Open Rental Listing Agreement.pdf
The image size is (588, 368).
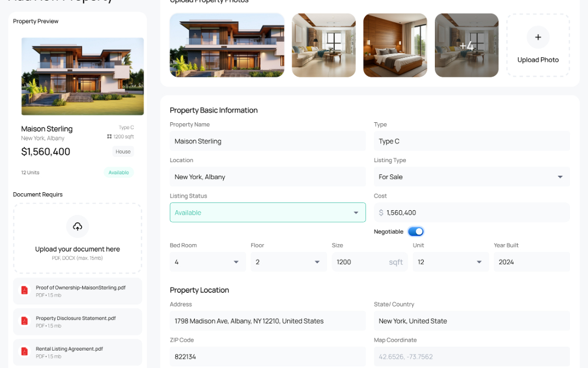(x=77, y=352)
